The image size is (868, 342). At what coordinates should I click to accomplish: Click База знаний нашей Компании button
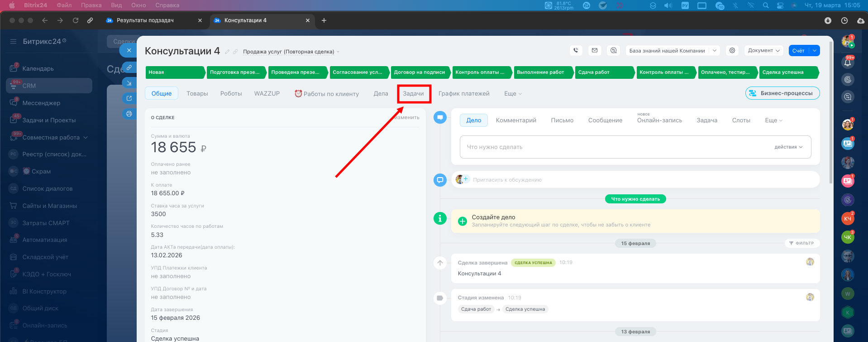[667, 51]
